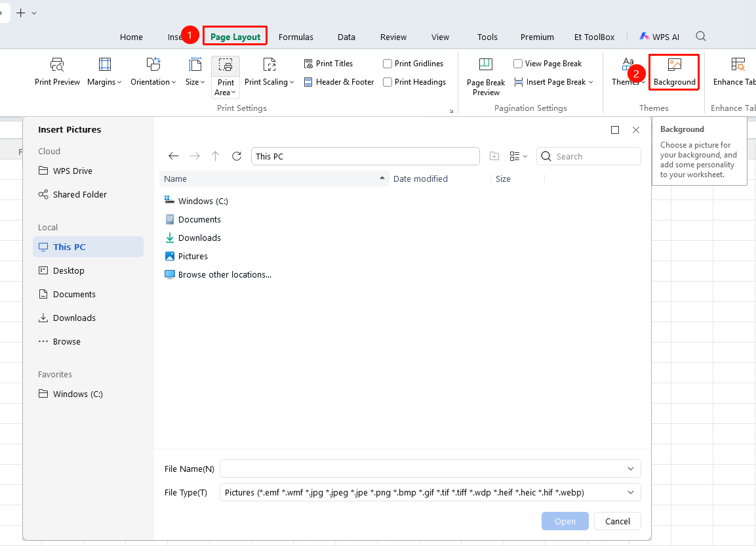Click the Cancel button

[618, 521]
